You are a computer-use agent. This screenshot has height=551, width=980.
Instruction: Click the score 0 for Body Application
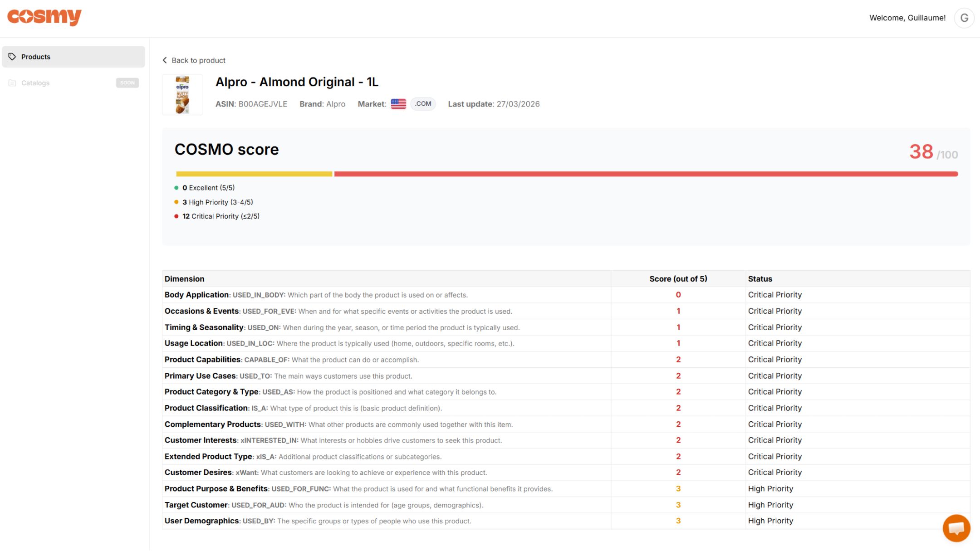pos(678,294)
